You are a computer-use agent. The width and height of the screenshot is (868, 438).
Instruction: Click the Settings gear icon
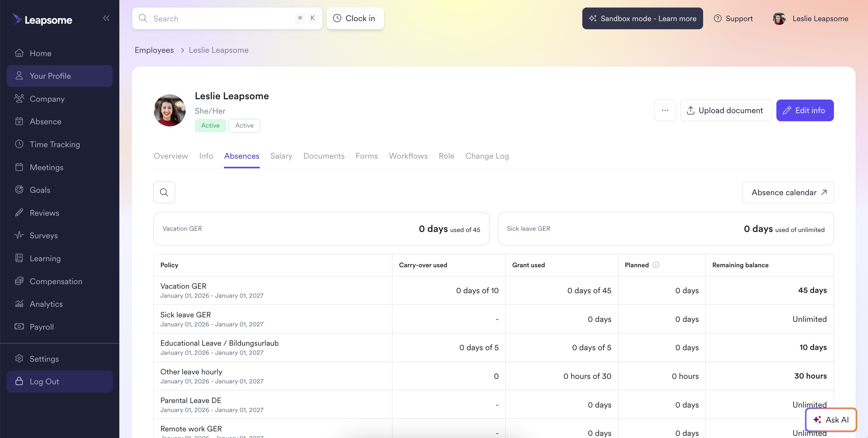(19, 359)
